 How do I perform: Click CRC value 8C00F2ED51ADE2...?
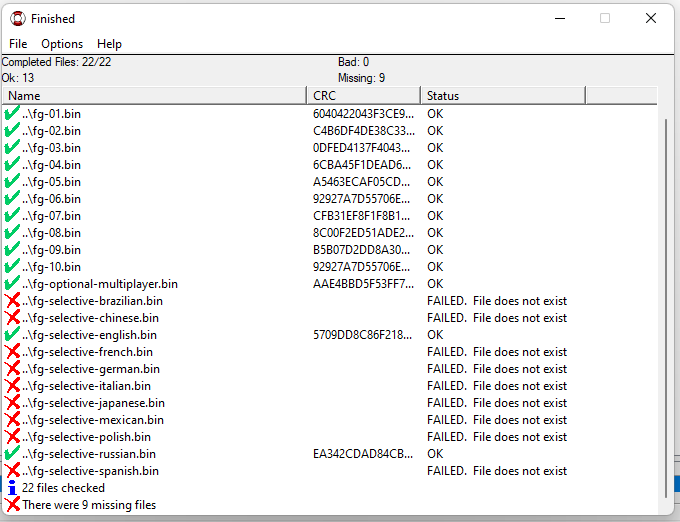363,232
